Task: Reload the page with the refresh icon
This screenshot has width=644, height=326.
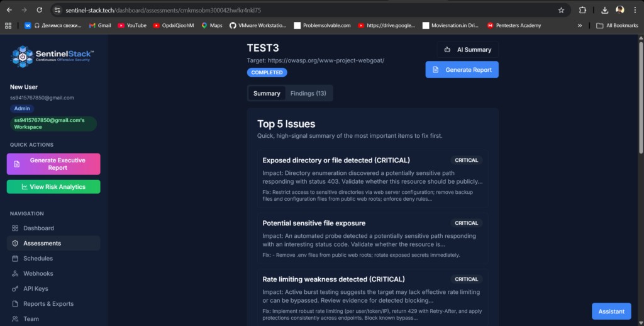Action: (39, 10)
